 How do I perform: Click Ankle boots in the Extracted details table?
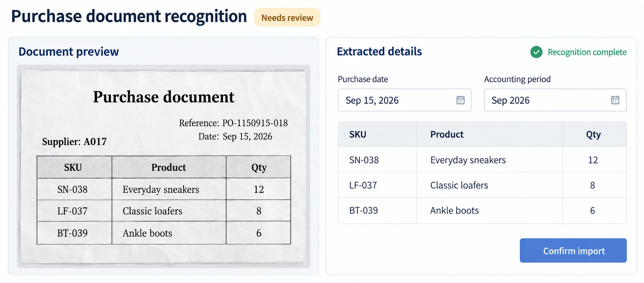pos(455,210)
